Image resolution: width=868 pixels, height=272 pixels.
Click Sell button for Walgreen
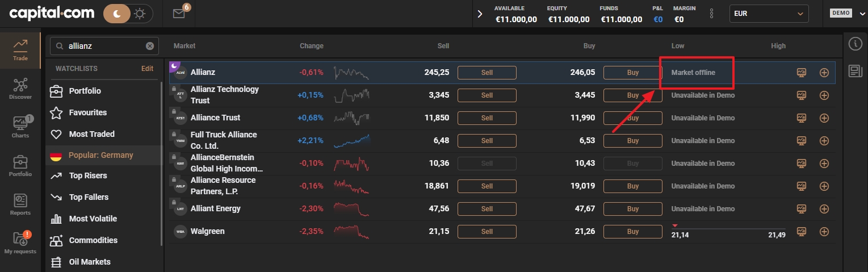click(x=487, y=232)
